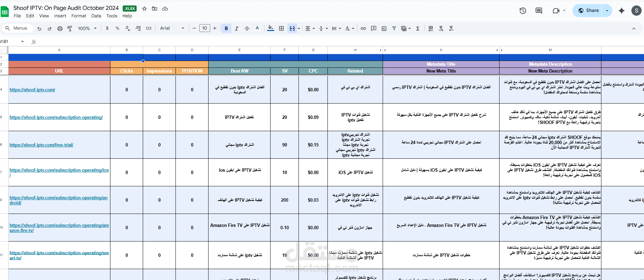Create a filter with funnel icon

point(394,28)
